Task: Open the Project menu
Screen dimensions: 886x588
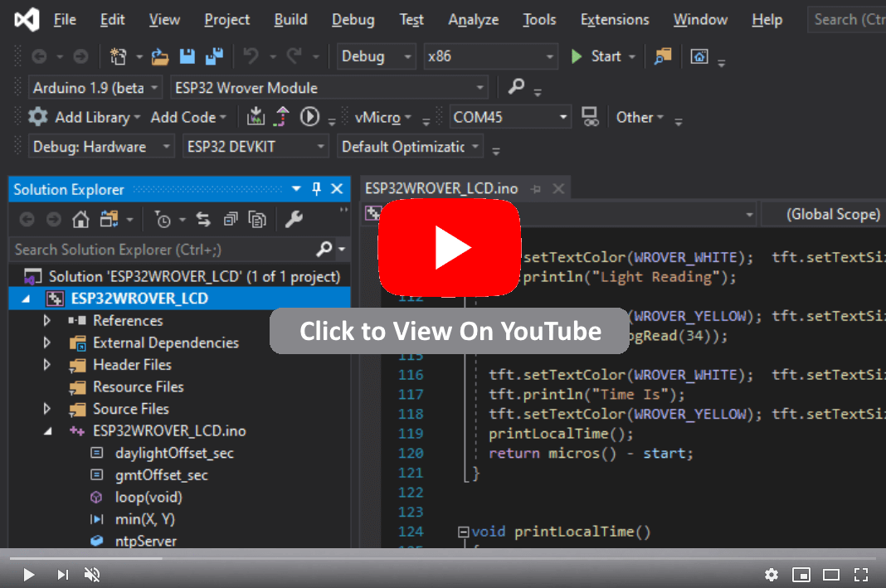Action: (226, 20)
